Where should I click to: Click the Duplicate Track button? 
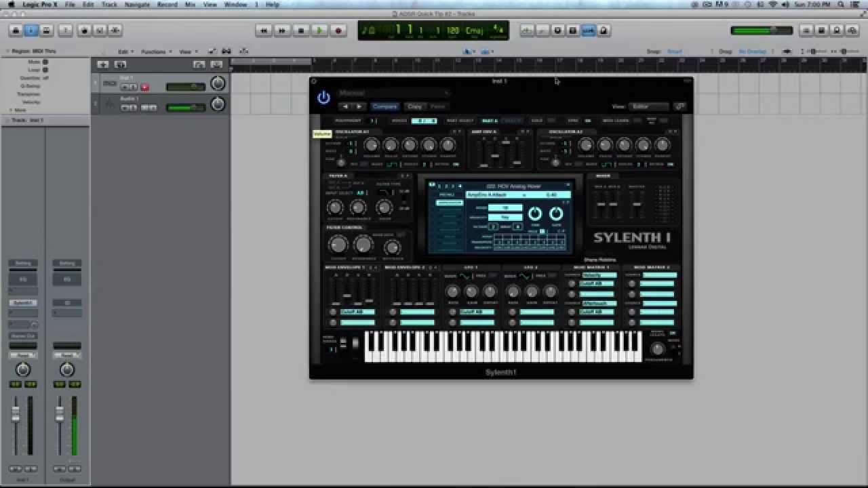coord(120,64)
